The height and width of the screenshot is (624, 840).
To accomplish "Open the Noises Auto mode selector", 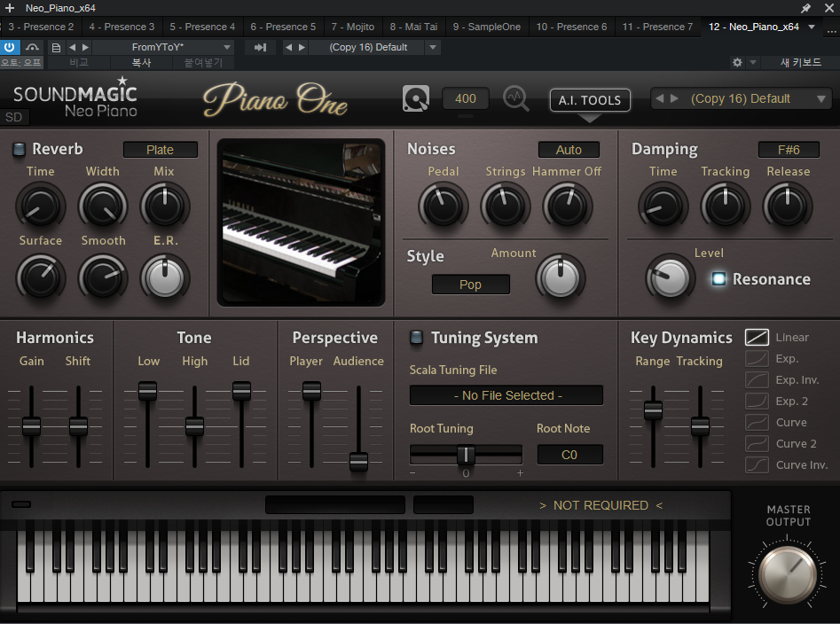I will pos(569,150).
